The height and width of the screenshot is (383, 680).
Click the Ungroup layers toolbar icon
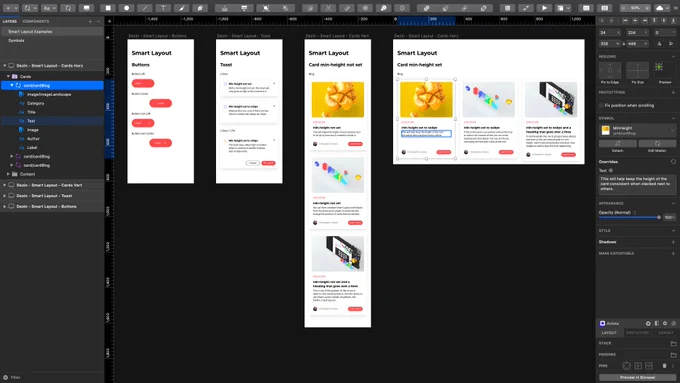(285, 8)
